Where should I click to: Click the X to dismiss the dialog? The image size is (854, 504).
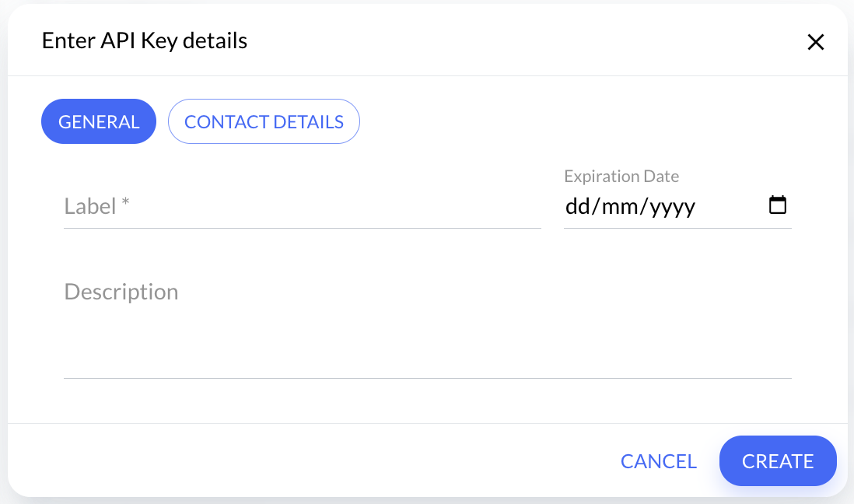(816, 42)
